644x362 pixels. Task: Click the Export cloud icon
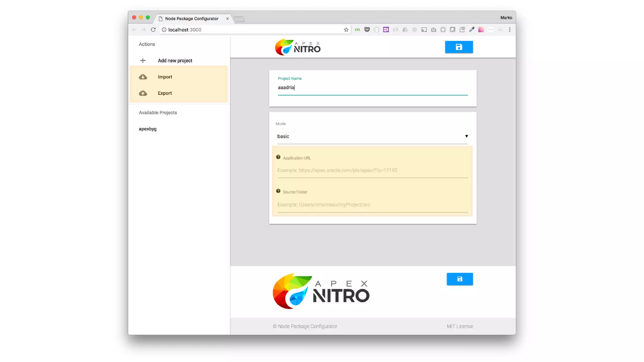(143, 93)
